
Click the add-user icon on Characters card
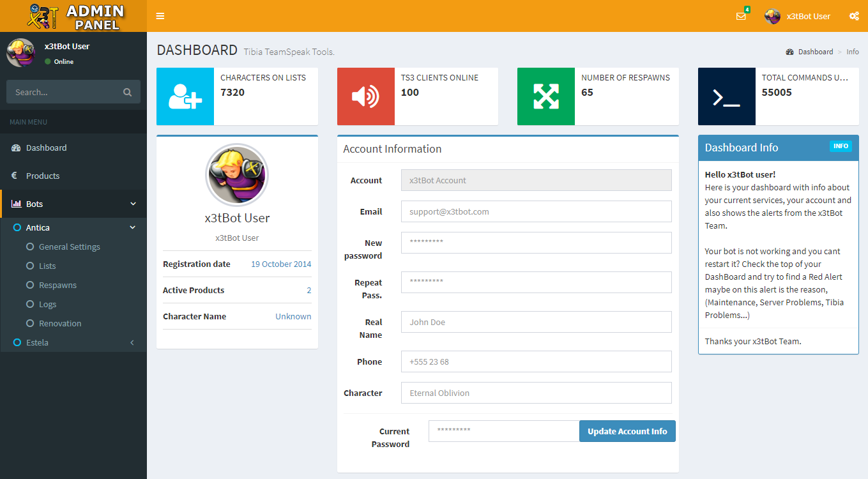point(185,96)
